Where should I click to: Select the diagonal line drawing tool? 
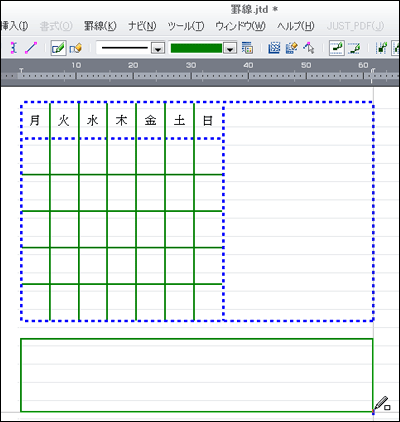[31, 48]
